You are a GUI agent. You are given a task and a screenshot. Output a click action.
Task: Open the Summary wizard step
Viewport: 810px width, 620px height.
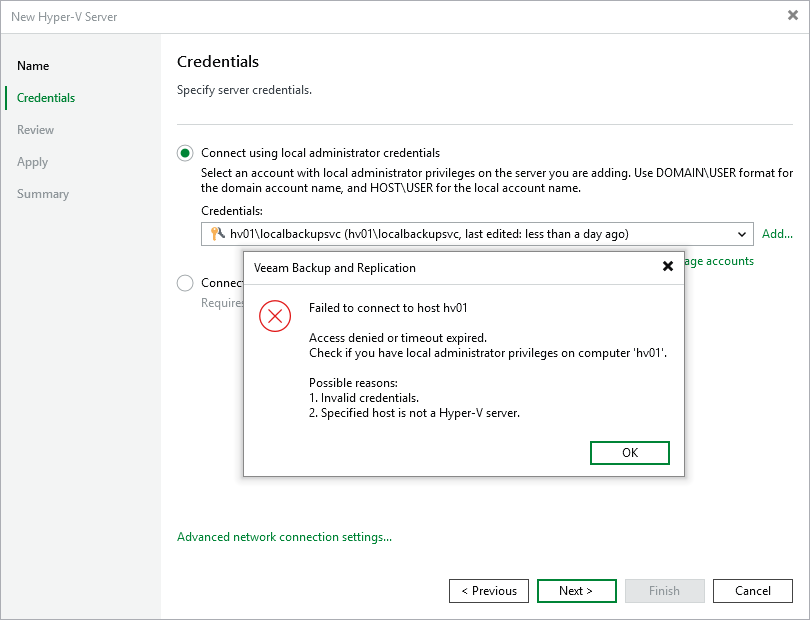43,193
